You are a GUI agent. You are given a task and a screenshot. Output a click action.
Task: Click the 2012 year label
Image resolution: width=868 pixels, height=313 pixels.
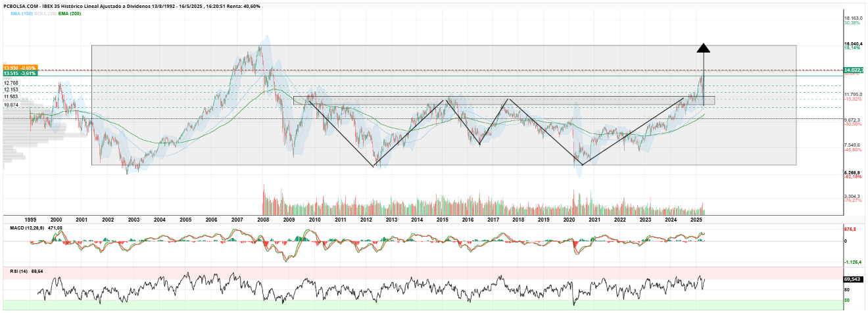pyautogui.click(x=366, y=219)
